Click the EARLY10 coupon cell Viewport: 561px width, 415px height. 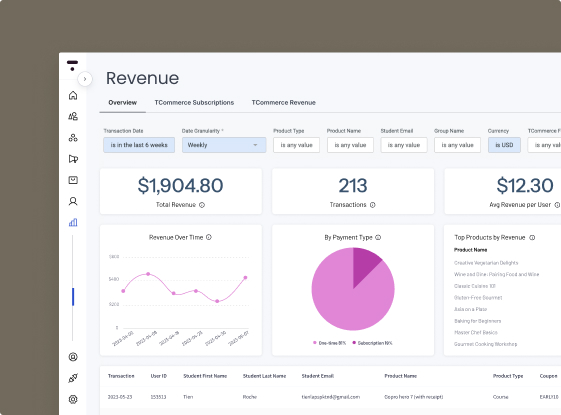pyautogui.click(x=549, y=397)
